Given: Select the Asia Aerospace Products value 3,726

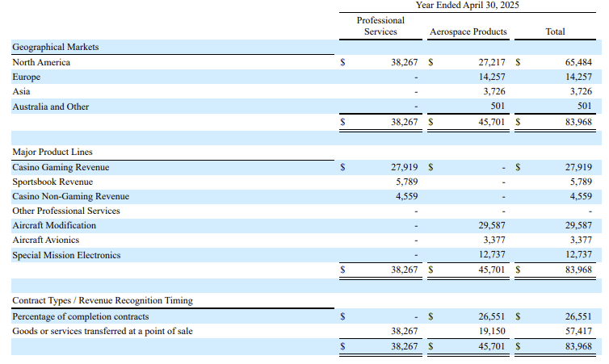Looking at the screenshot, I should [x=494, y=91].
